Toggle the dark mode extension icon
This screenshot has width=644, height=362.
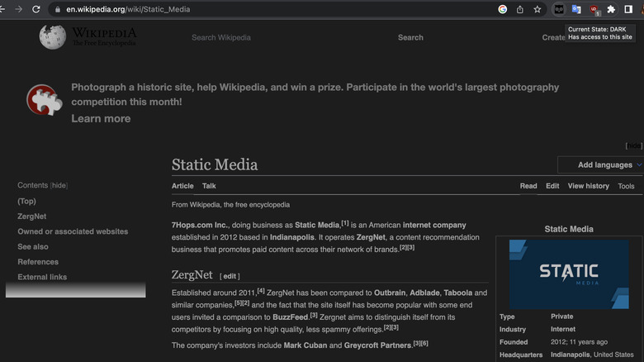[560, 9]
